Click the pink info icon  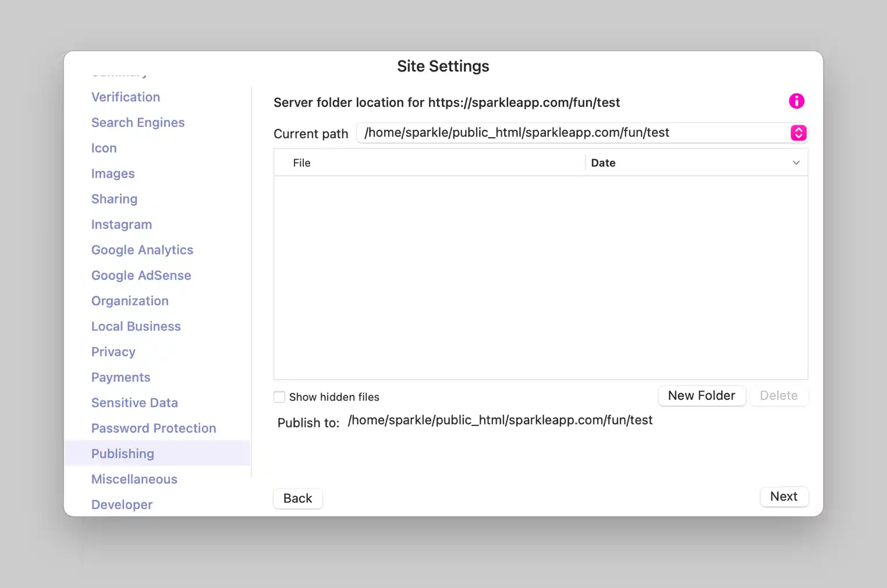tap(796, 101)
